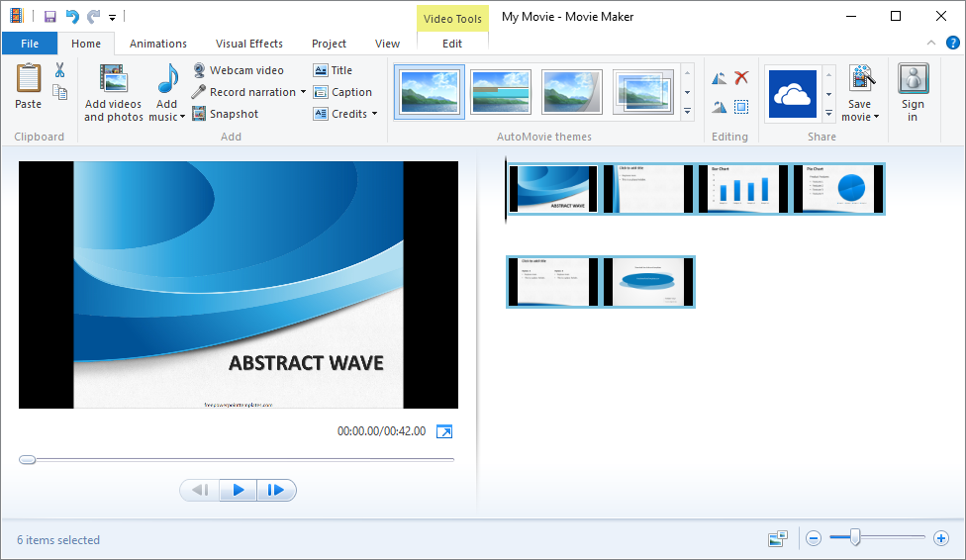The width and height of the screenshot is (966, 560).
Task: Click Record narration microphone button
Action: [x=243, y=92]
